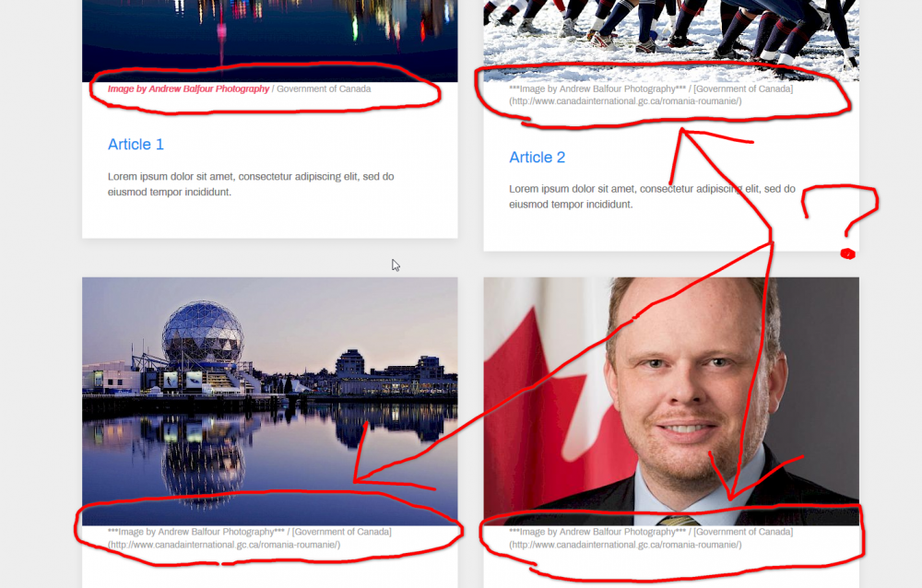The height and width of the screenshot is (588, 922).
Task: Click the Article 2 lorem ipsum description
Action: [x=652, y=196]
